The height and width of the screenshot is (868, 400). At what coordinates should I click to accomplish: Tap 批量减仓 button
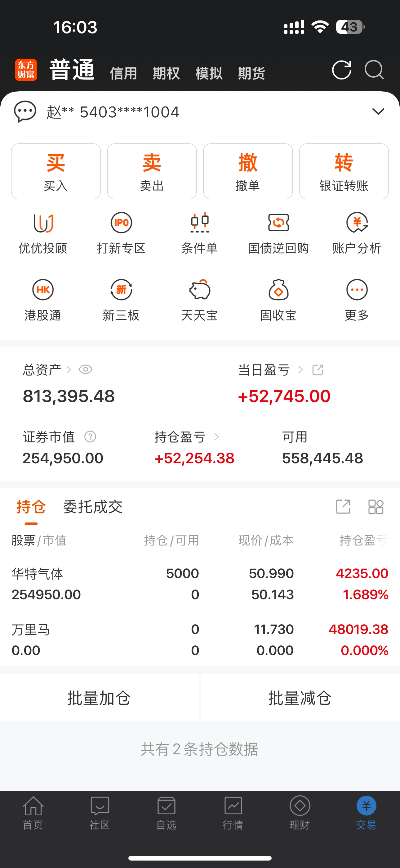pyautogui.click(x=300, y=698)
